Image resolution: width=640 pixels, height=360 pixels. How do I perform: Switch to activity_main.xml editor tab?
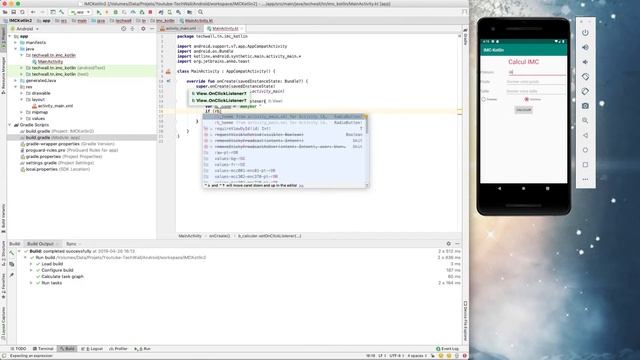click(x=180, y=29)
